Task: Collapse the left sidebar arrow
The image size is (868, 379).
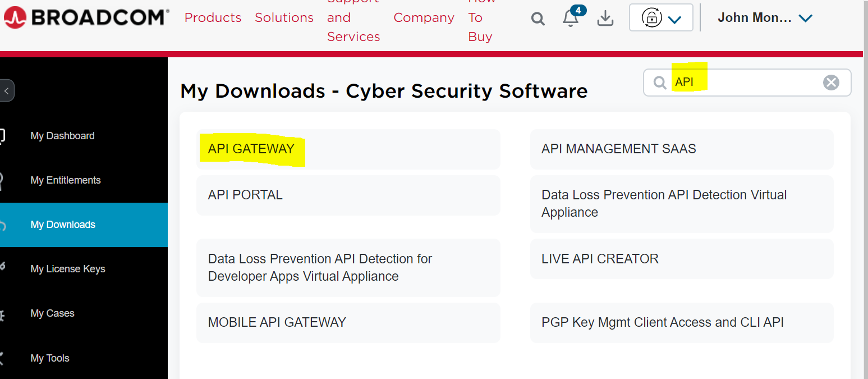Action: (x=6, y=90)
